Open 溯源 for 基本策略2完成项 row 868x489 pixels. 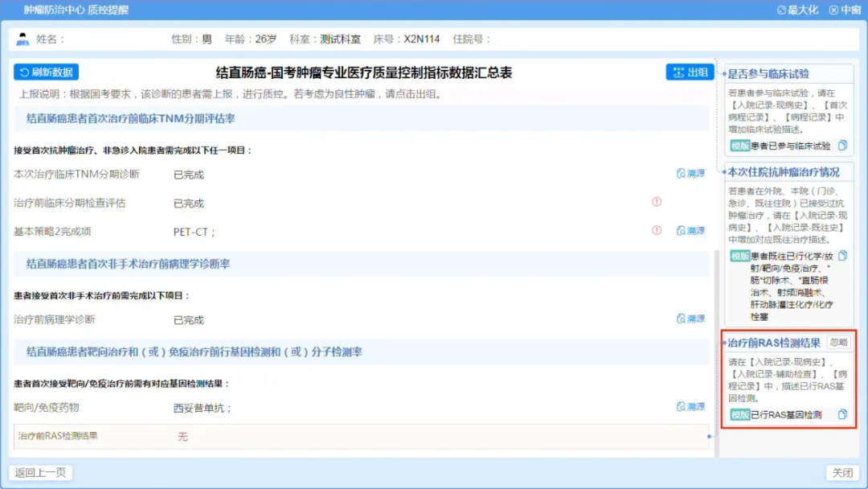(691, 230)
